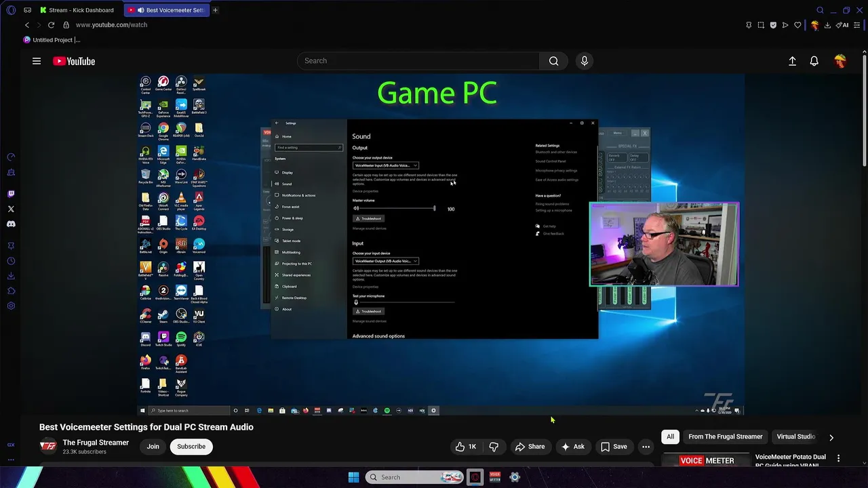Subscribe to The Frugal Streamer
This screenshot has width=868, height=488.
(191, 447)
